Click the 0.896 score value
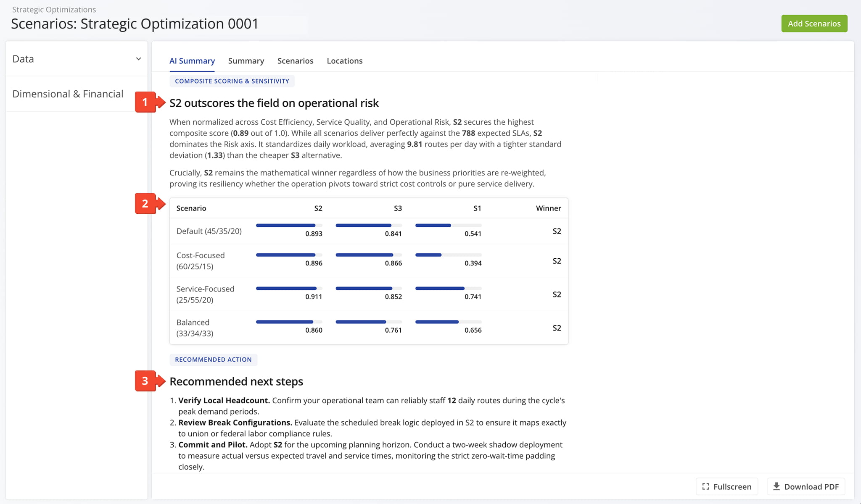The width and height of the screenshot is (861, 504). (x=314, y=263)
